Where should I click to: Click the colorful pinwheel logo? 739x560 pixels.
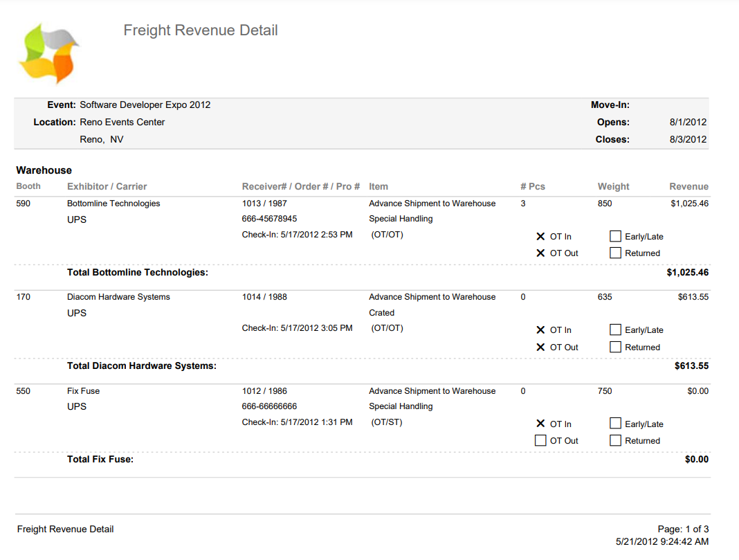coord(48,54)
